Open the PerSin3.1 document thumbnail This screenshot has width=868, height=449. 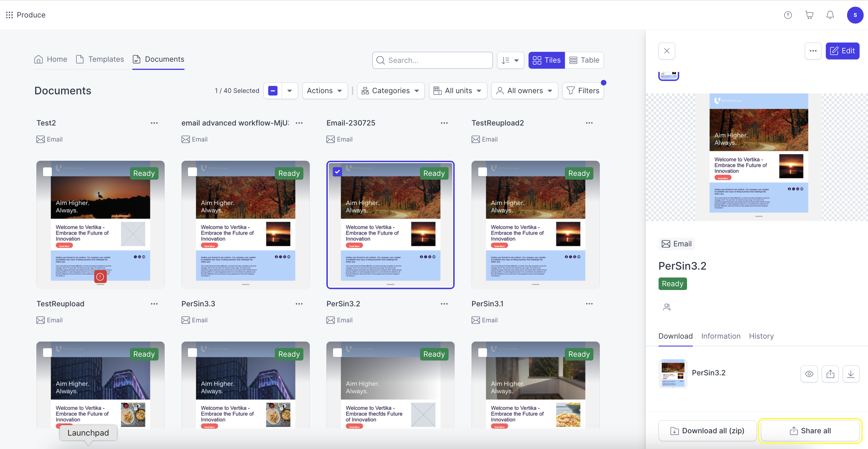coord(535,225)
